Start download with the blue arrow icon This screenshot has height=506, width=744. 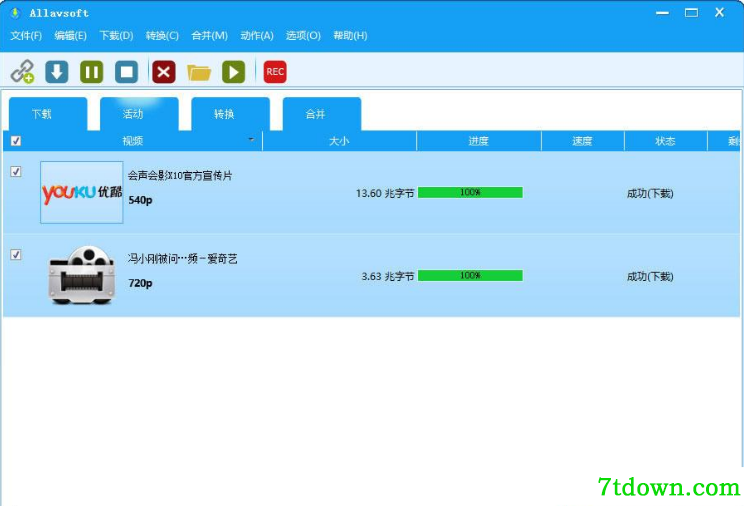click(x=57, y=72)
